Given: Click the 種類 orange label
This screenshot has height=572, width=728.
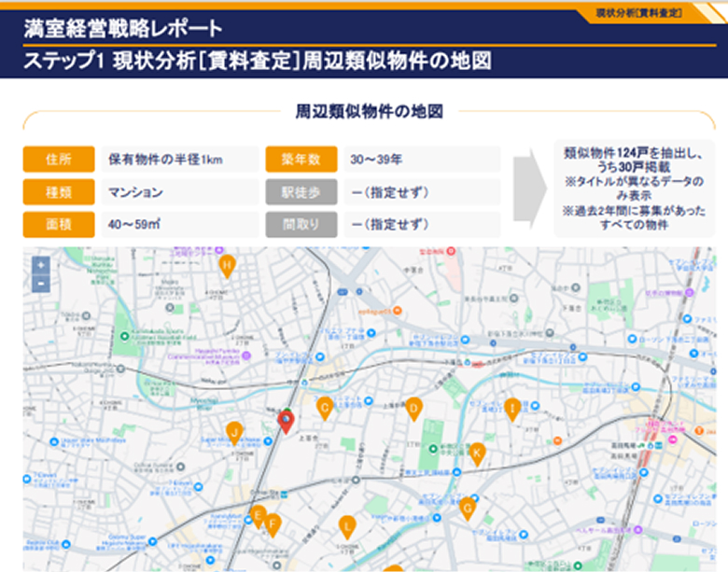Looking at the screenshot, I should tap(60, 192).
